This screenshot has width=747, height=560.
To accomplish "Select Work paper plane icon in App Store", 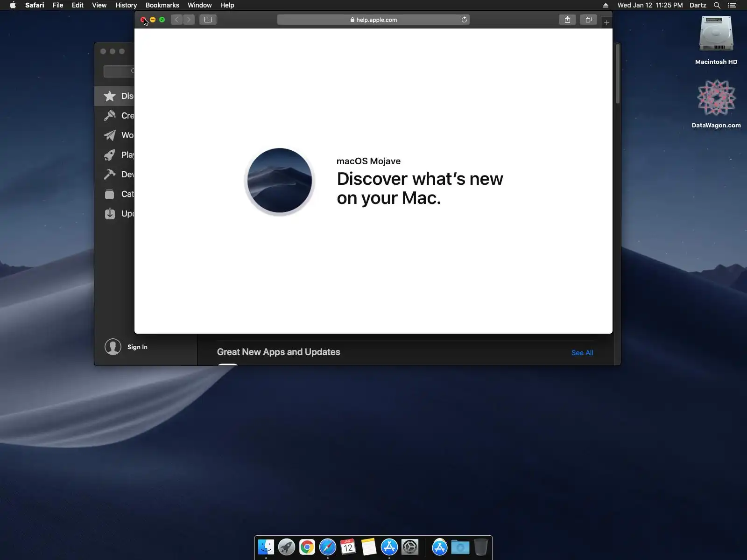I will (110, 135).
